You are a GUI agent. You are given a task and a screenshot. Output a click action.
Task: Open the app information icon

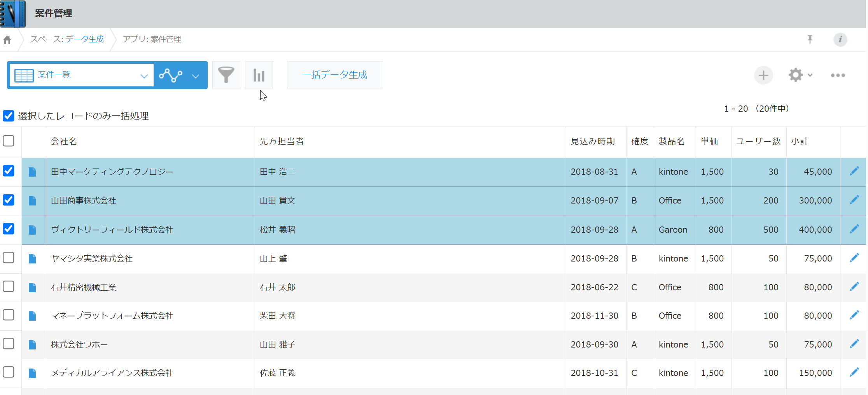point(840,39)
